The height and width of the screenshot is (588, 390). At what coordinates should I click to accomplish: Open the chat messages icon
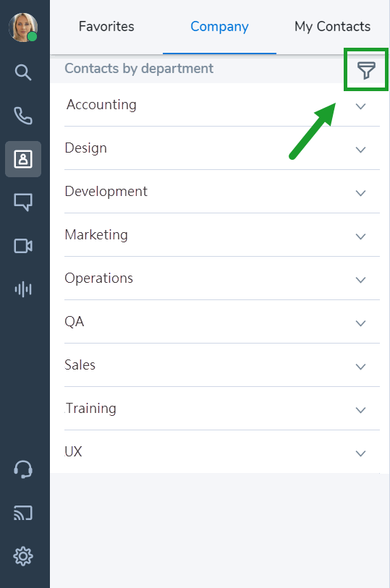click(x=23, y=202)
